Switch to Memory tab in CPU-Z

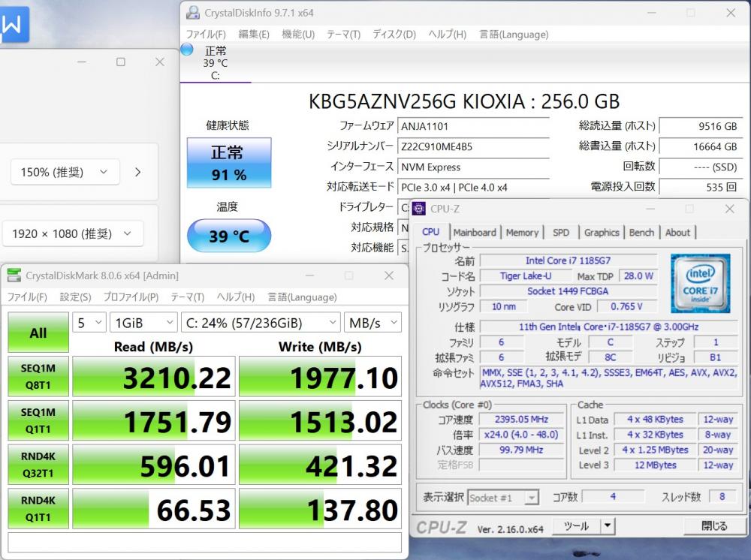coord(522,233)
